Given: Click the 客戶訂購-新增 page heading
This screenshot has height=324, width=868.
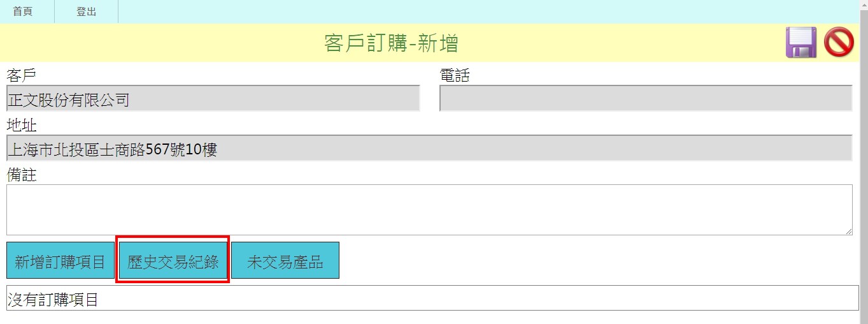Looking at the screenshot, I should click(x=391, y=43).
